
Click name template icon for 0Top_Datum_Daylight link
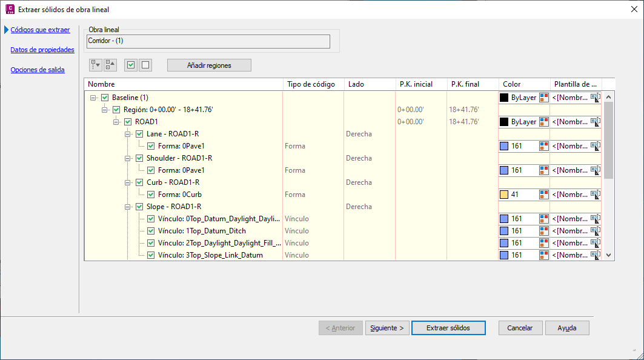[596, 219]
